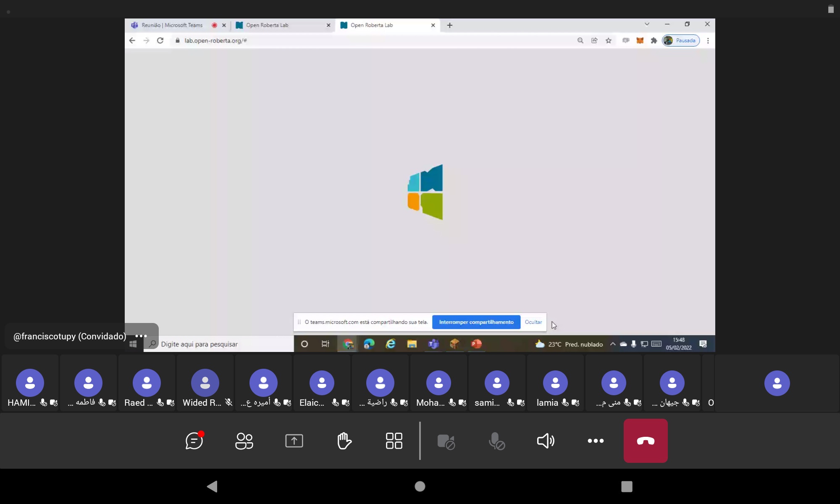Viewport: 840px width, 504px height.
Task: Tap the Android recent apps button
Action: click(627, 486)
